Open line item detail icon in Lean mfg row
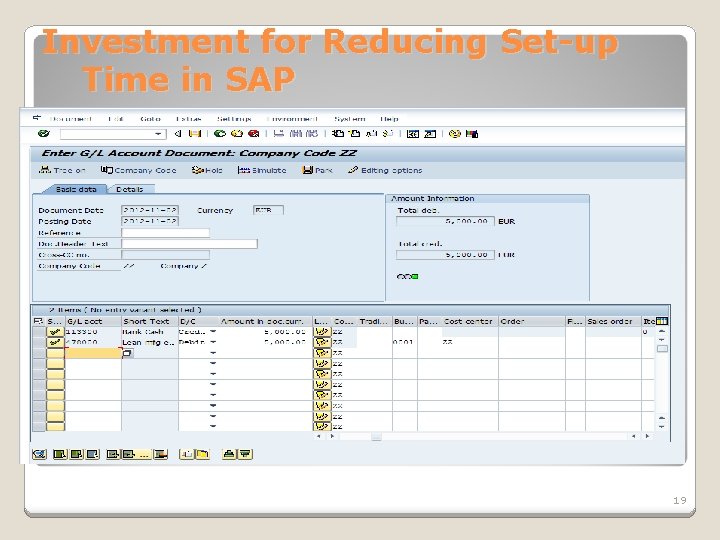 tap(321, 342)
